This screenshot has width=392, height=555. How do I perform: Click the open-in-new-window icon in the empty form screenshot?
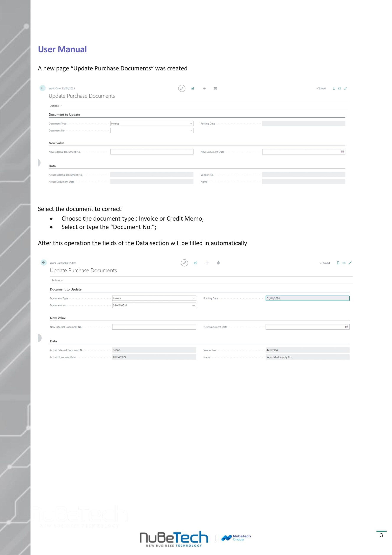pos(340,88)
